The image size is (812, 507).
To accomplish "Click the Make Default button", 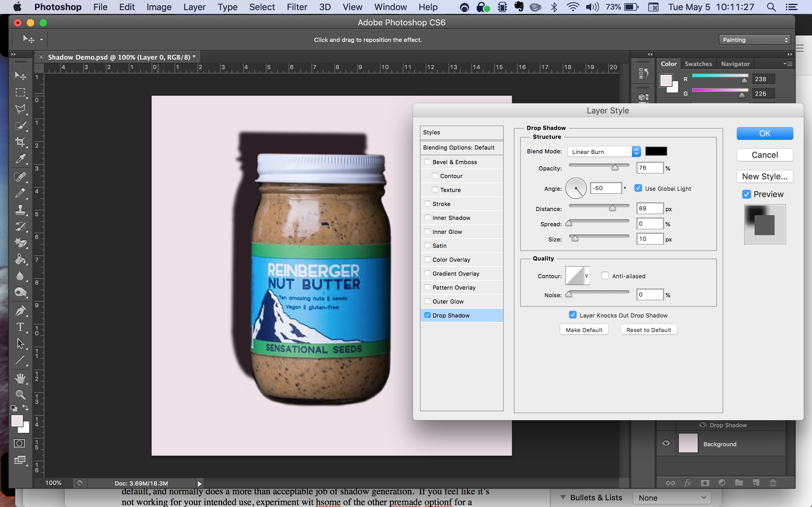I will [584, 330].
